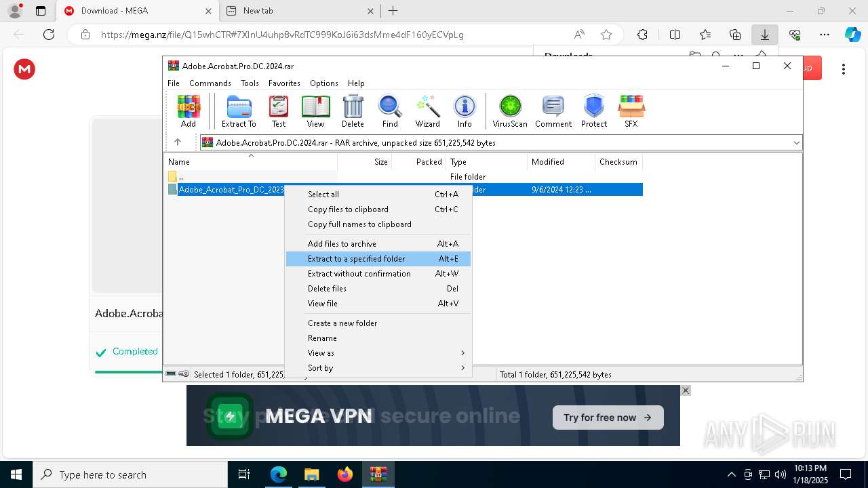The image size is (868, 488).
Task: Open the taskbar clock and date
Action: [x=811, y=474]
